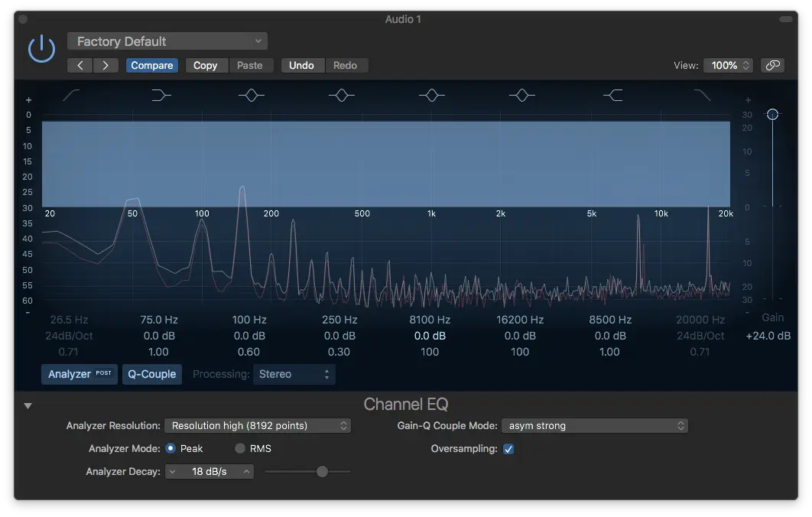The image size is (812, 517).
Task: Open the Analyzer Resolution dropdown
Action: (x=258, y=426)
